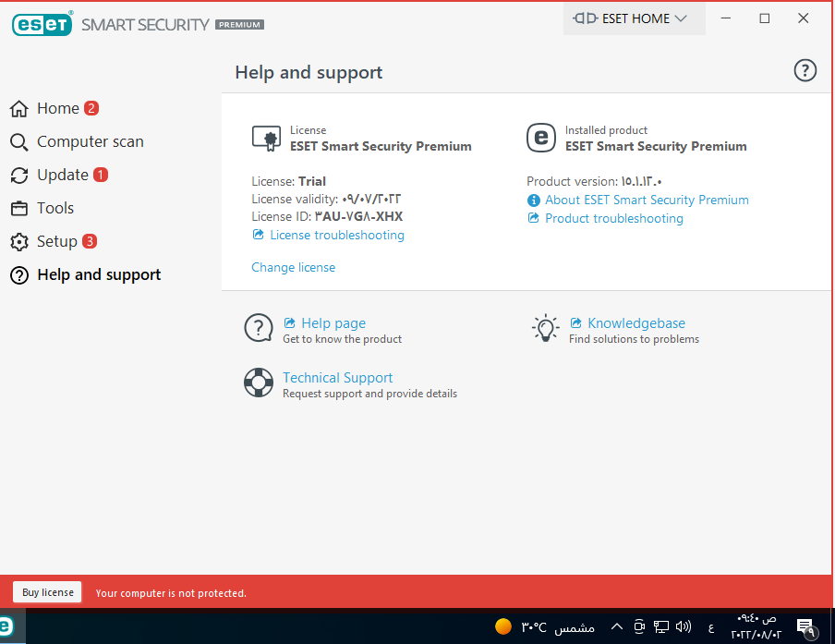Click the Setup gear icon
This screenshot has width=835, height=644.
click(x=19, y=242)
